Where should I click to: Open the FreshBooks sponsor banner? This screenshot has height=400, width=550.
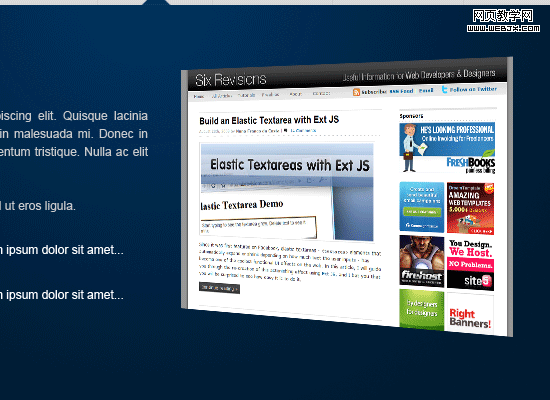[x=447, y=148]
